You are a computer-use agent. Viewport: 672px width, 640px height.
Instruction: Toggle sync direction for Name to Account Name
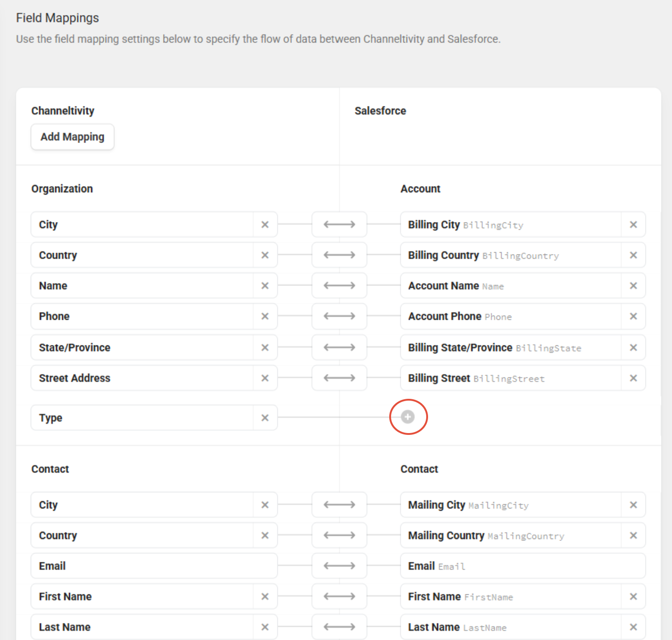[339, 286]
